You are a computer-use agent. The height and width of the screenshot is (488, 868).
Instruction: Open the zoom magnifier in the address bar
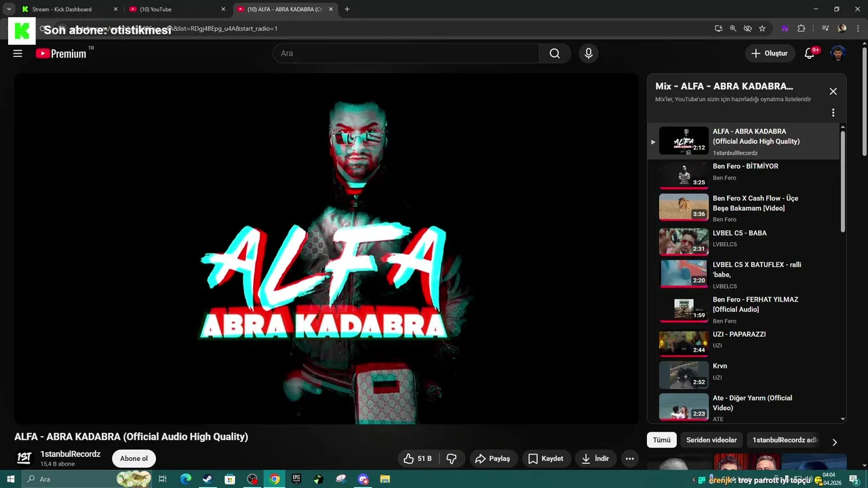(733, 28)
